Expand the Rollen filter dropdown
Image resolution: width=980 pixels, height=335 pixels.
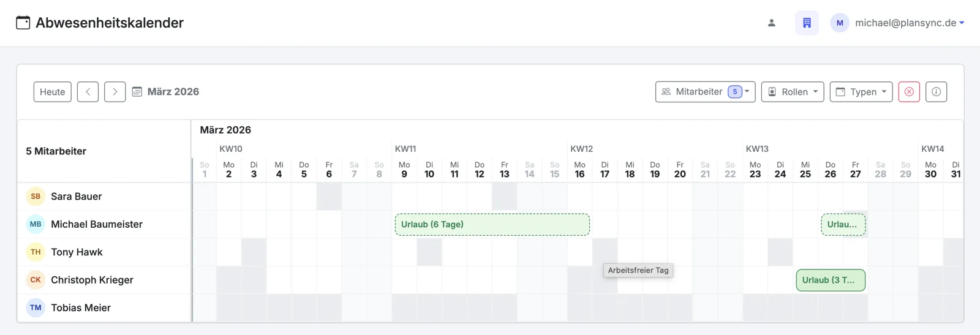(793, 92)
